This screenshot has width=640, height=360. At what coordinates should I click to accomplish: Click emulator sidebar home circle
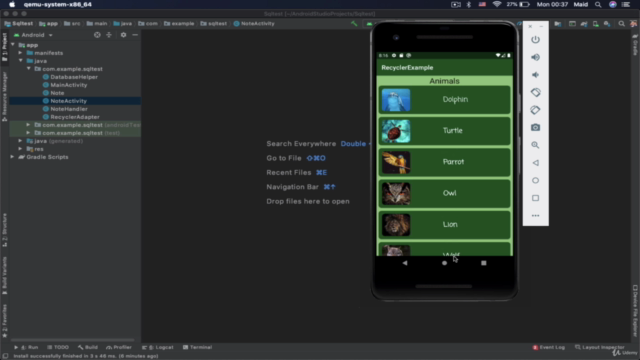pyautogui.click(x=535, y=180)
